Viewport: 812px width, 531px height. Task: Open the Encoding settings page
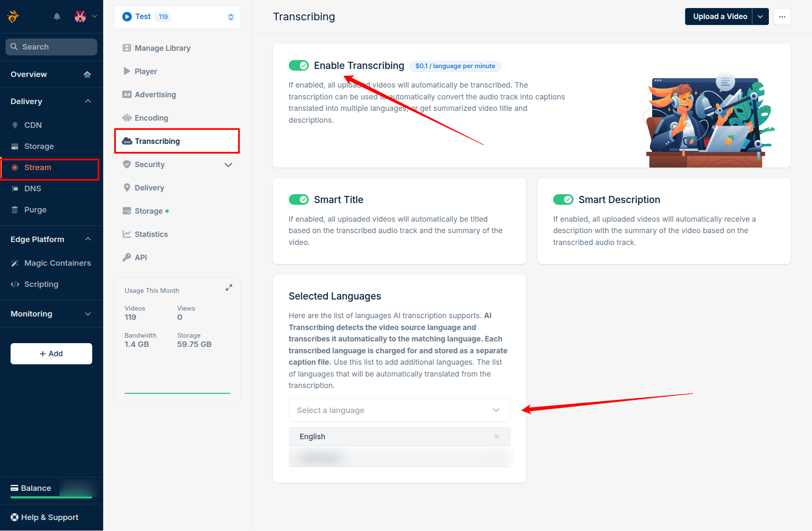151,118
